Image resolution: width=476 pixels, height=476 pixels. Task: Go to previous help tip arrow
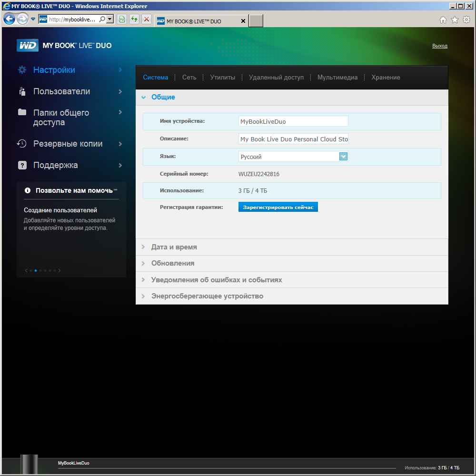[26, 270]
